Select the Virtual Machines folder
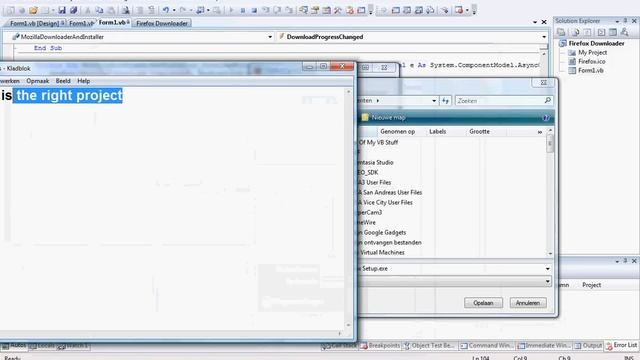 point(382,252)
